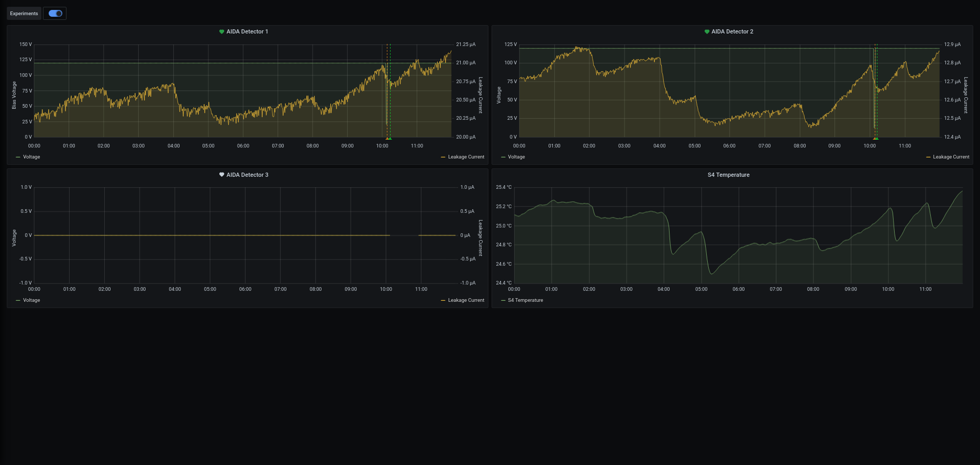Click the gray heart icon on AIDA Detector 3
Image resolution: width=980 pixels, height=465 pixels.
click(x=221, y=175)
